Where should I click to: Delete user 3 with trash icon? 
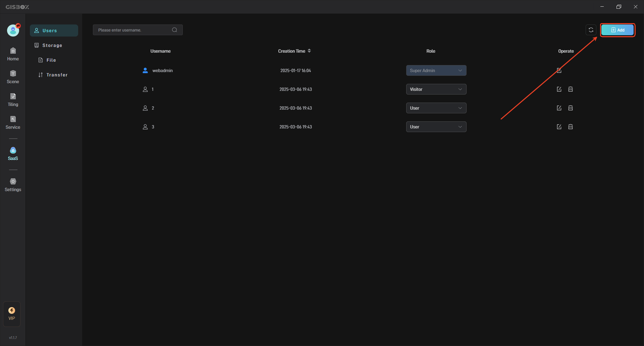pyautogui.click(x=570, y=127)
